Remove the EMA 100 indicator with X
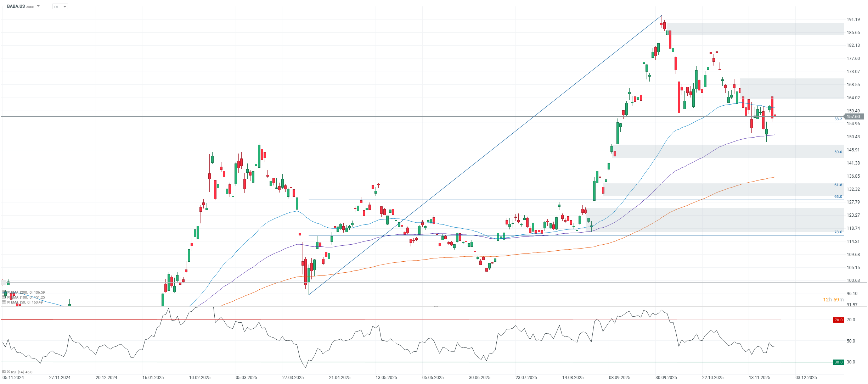This screenshot has width=868, height=384. point(8,297)
